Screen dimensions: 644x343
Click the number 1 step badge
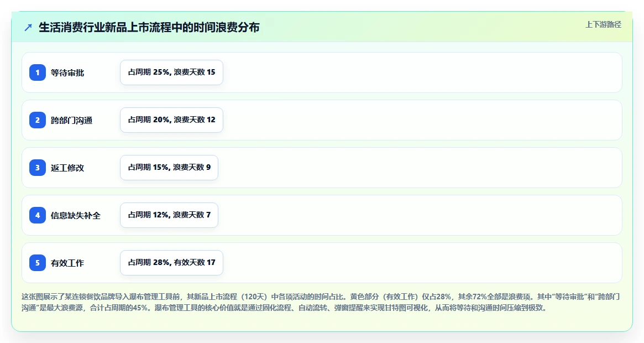(38, 72)
